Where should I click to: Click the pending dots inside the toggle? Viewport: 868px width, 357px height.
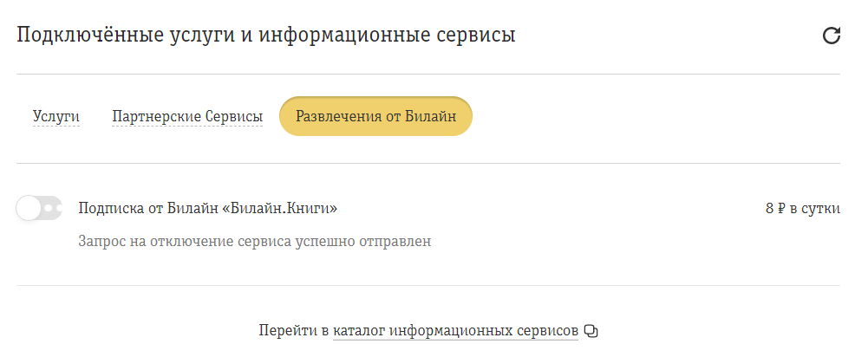click(53, 208)
